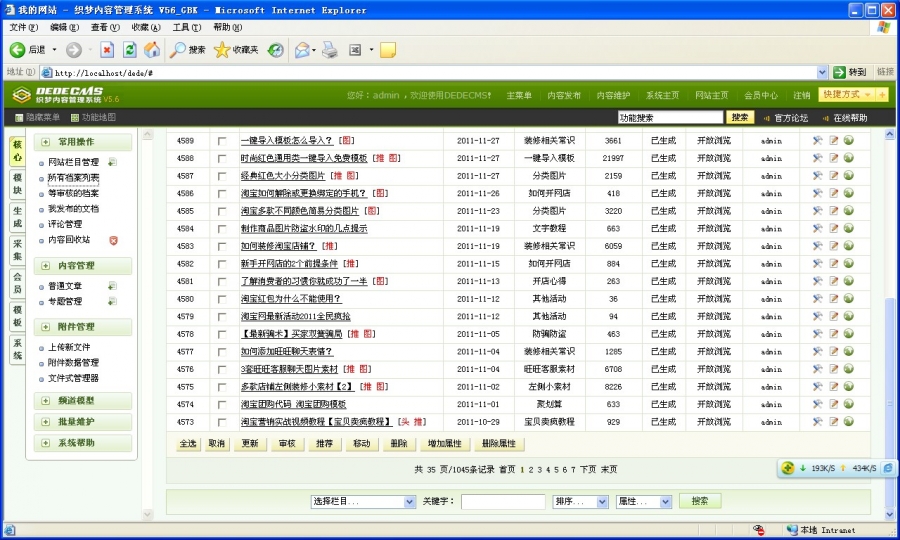Open the 选择栏目 dropdown
This screenshot has width=900, height=540.
[363, 502]
